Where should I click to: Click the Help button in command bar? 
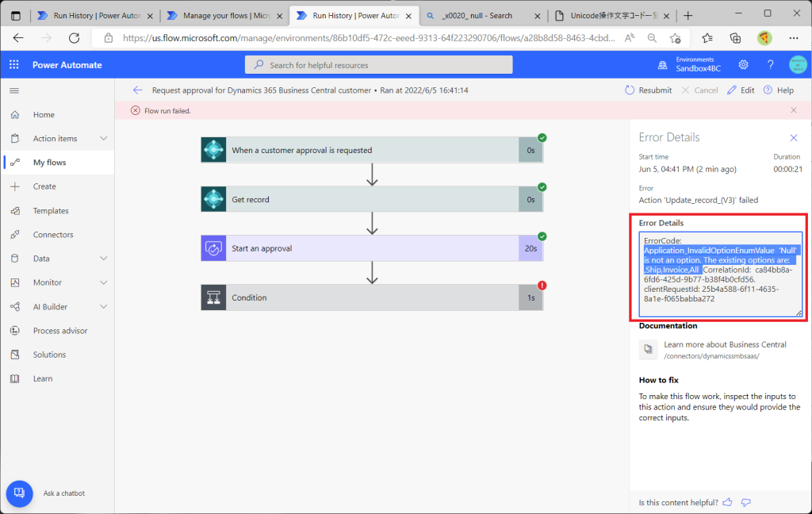pos(779,90)
